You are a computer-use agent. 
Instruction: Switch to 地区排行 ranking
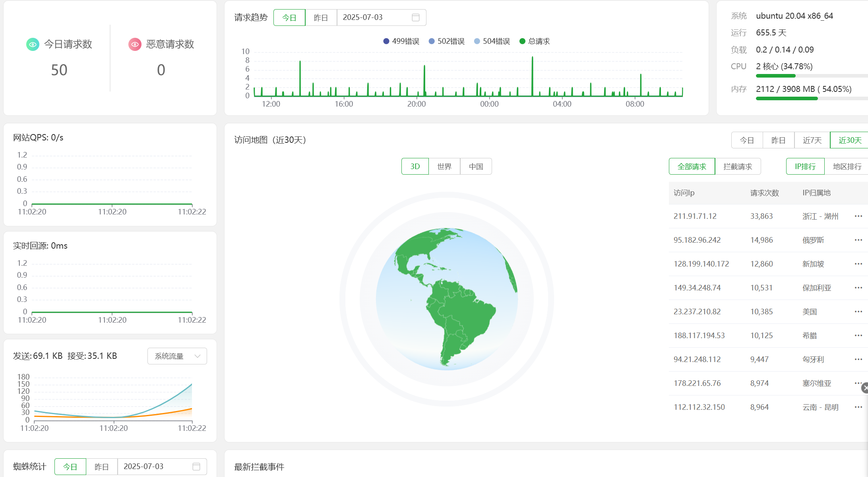pos(847,166)
